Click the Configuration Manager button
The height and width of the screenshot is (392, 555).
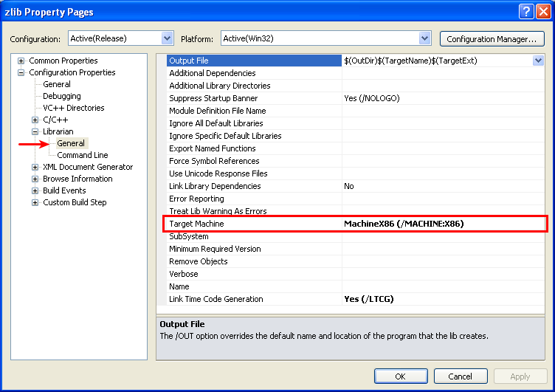click(492, 39)
